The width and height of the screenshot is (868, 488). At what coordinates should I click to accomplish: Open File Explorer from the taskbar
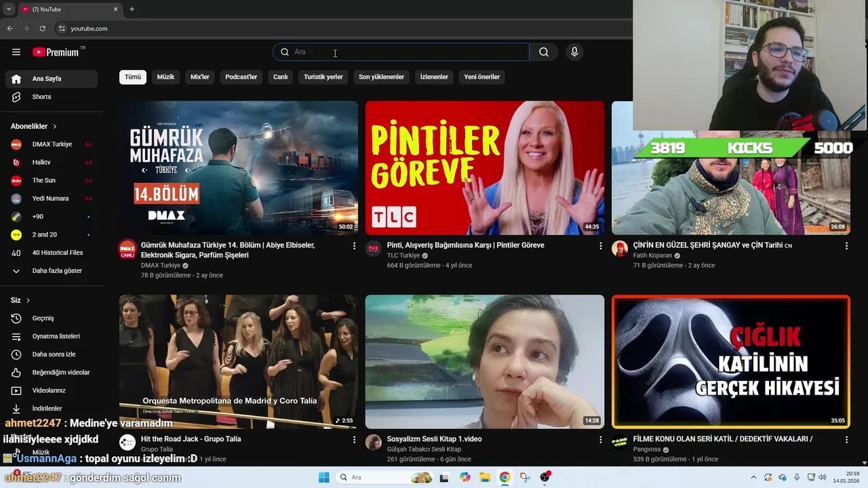pyautogui.click(x=485, y=477)
